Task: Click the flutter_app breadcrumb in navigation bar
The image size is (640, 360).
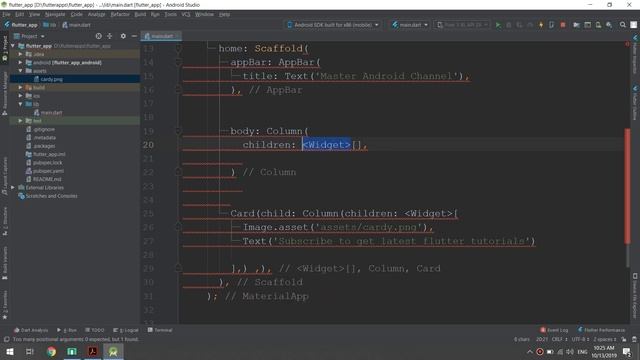Action: [x=21, y=25]
